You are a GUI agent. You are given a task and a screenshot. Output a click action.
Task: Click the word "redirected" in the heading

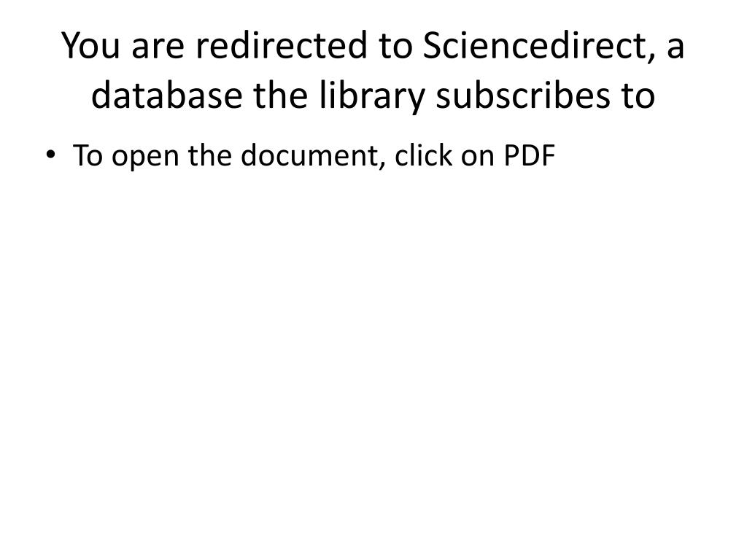(x=282, y=46)
